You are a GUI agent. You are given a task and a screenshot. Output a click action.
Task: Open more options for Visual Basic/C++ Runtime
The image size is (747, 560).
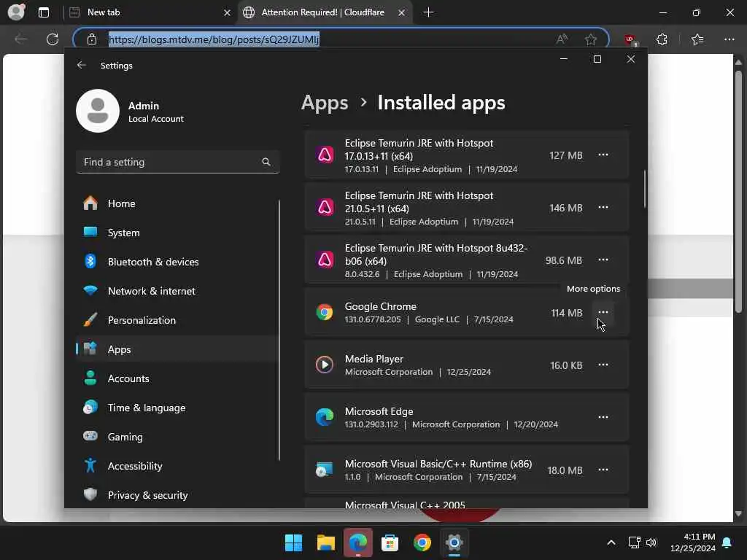(x=603, y=470)
